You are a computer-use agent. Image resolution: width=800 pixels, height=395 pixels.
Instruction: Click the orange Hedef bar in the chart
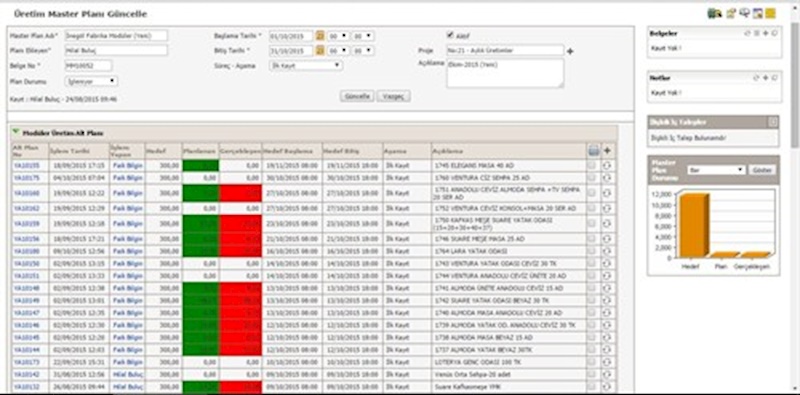click(x=693, y=226)
